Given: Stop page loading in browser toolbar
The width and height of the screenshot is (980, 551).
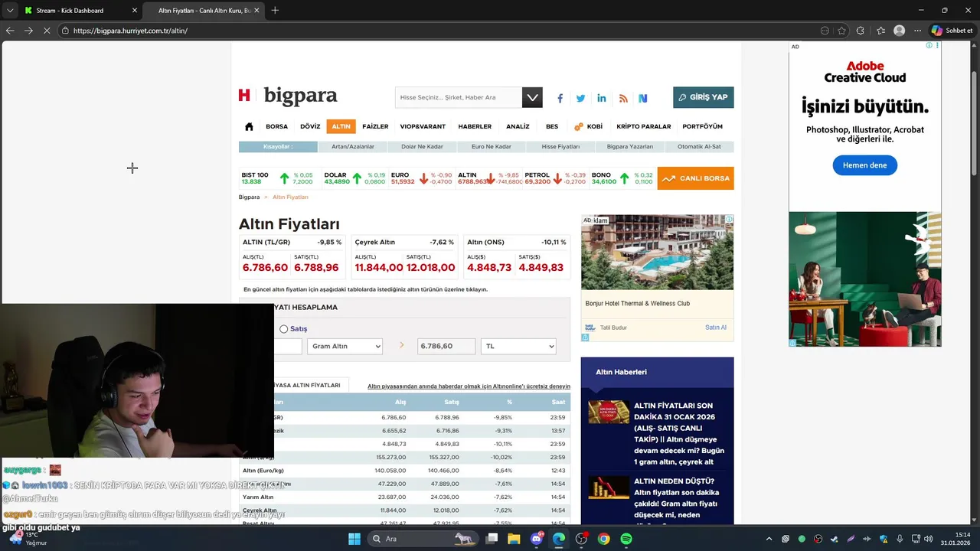Looking at the screenshot, I should (47, 31).
